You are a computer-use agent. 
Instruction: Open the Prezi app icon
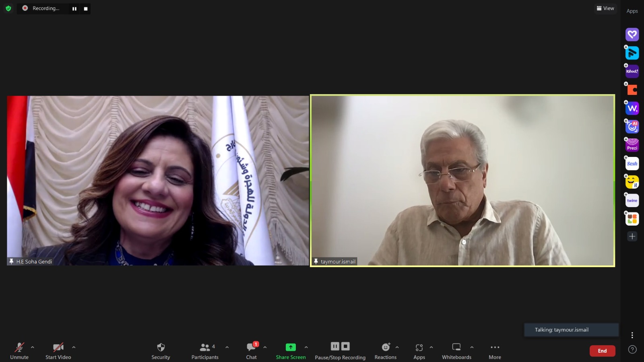[x=632, y=145]
